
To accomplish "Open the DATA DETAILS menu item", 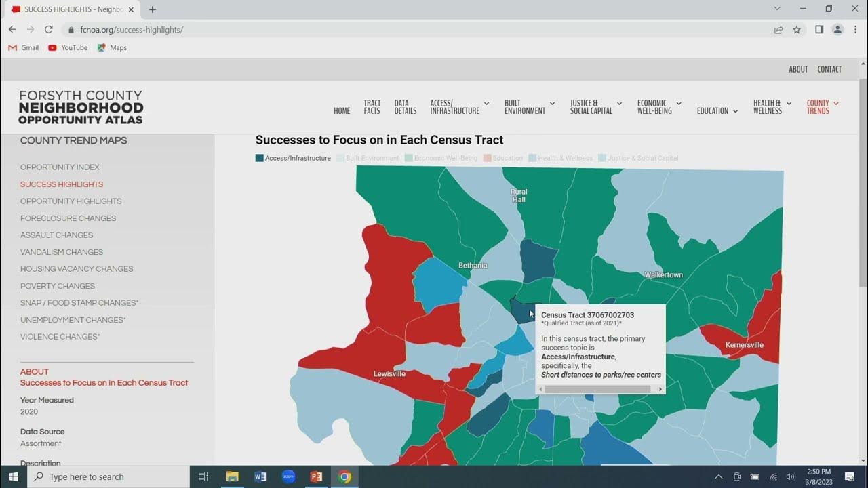I will tap(406, 107).
